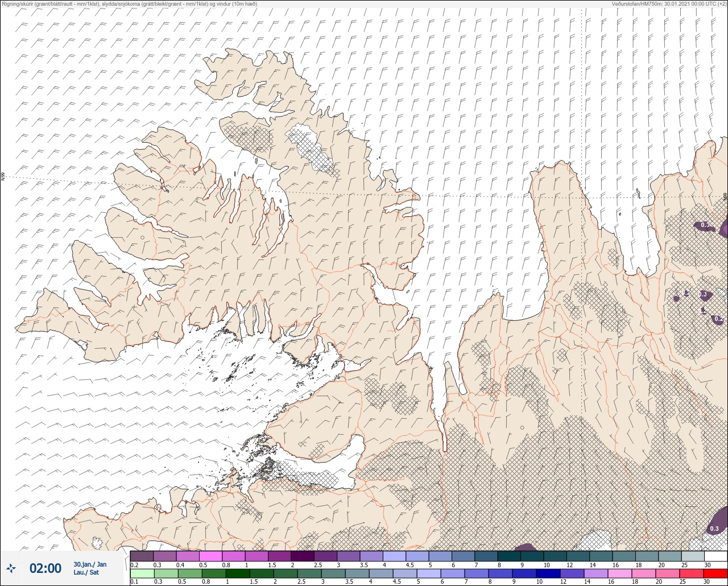
Task: Select bright pink purple-scale swatch labeled 0.5
Action: [x=210, y=556]
